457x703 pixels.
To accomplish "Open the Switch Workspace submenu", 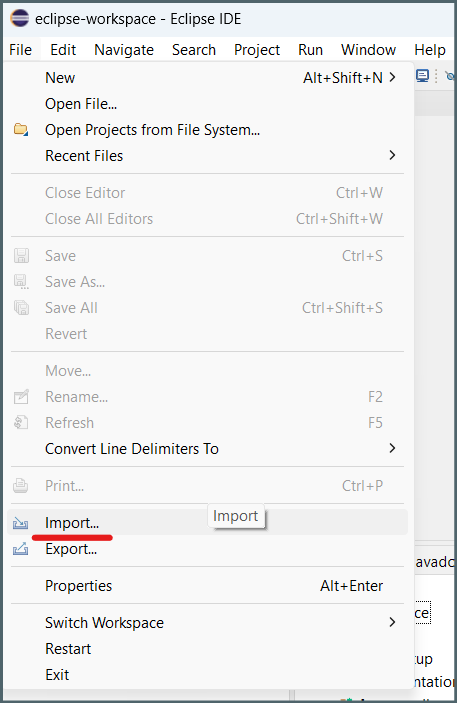I will pyautogui.click(x=392, y=622).
